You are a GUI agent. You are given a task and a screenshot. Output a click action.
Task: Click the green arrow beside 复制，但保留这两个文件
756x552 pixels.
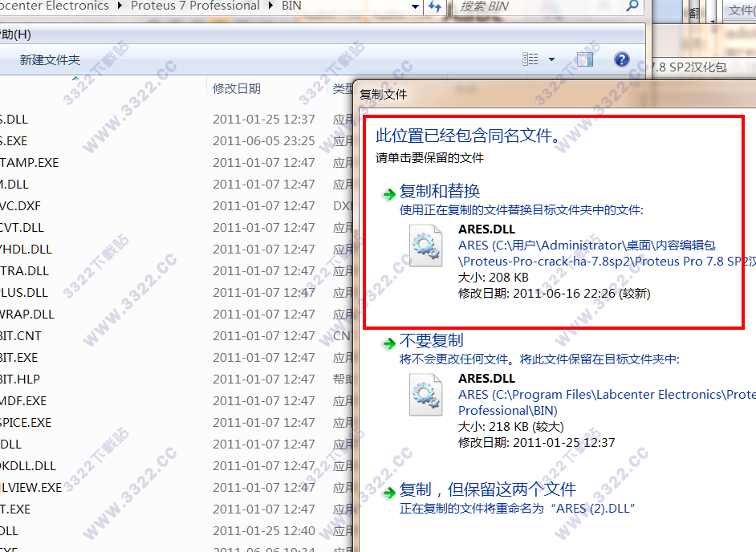point(388,490)
